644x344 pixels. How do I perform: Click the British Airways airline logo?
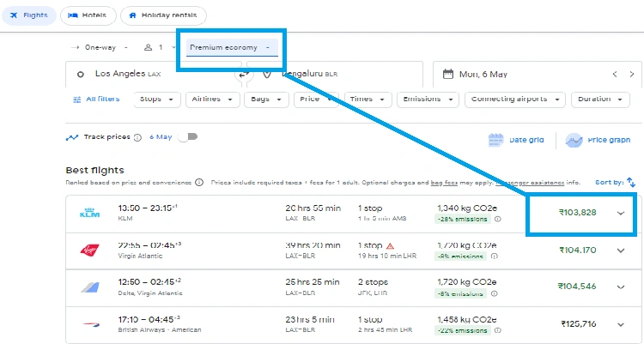click(90, 324)
